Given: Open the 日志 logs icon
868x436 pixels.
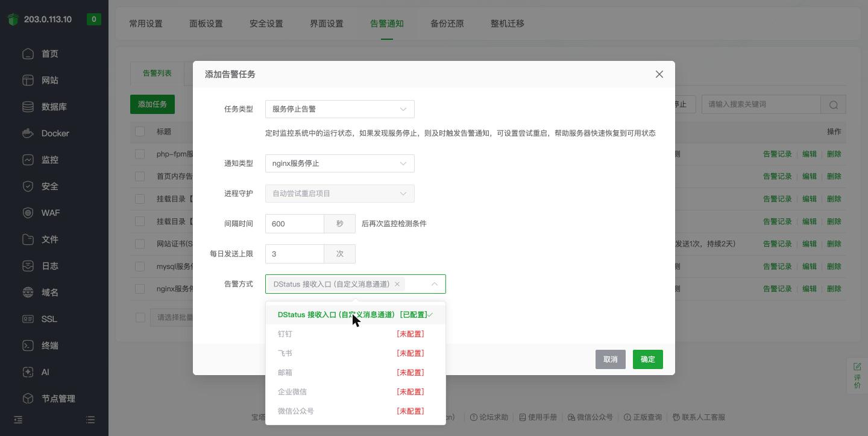Looking at the screenshot, I should 28,266.
